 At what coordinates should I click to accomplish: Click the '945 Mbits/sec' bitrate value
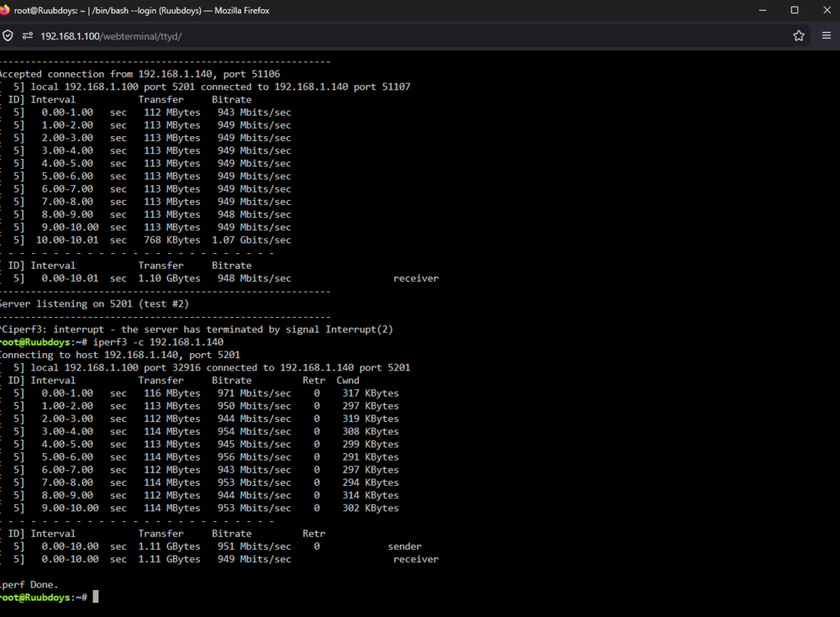click(255, 445)
